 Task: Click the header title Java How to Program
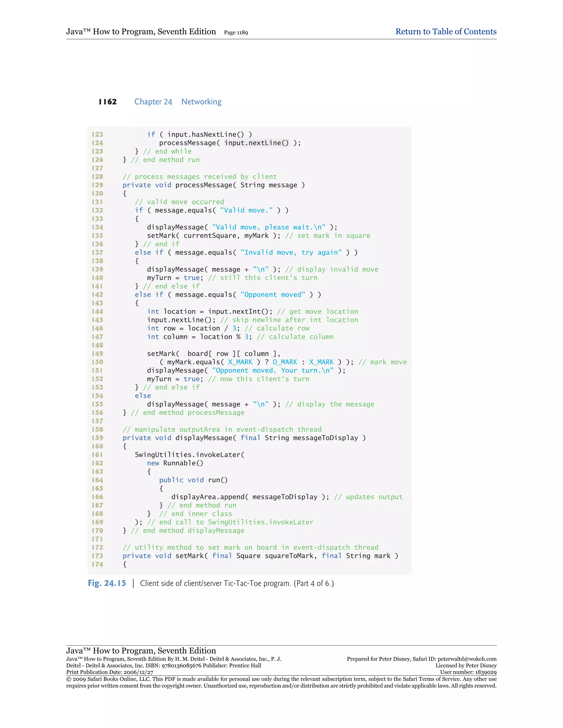click(141, 32)
